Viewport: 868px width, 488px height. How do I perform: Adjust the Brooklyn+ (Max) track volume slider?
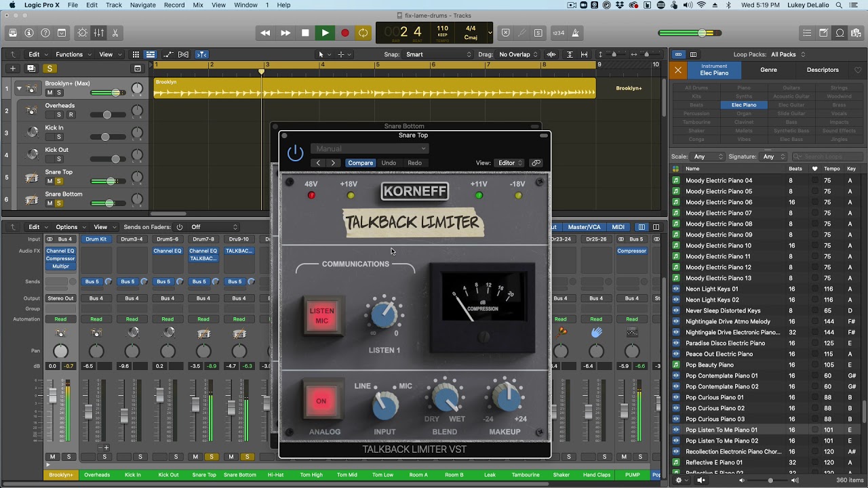[x=108, y=93]
